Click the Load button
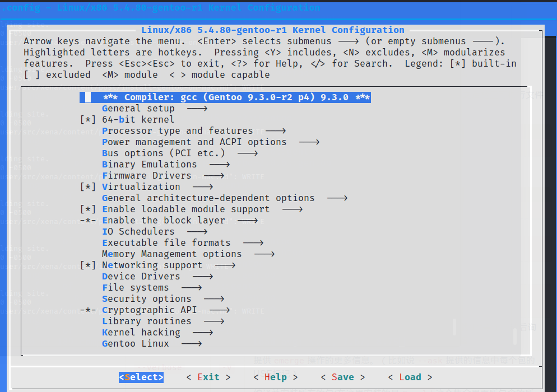The width and height of the screenshot is (557, 392). [410, 377]
